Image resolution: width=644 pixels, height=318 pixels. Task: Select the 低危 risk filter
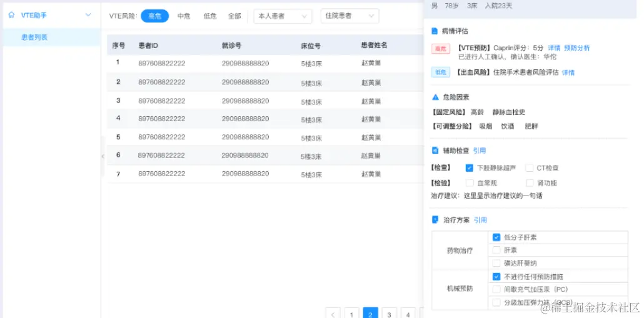tap(210, 16)
